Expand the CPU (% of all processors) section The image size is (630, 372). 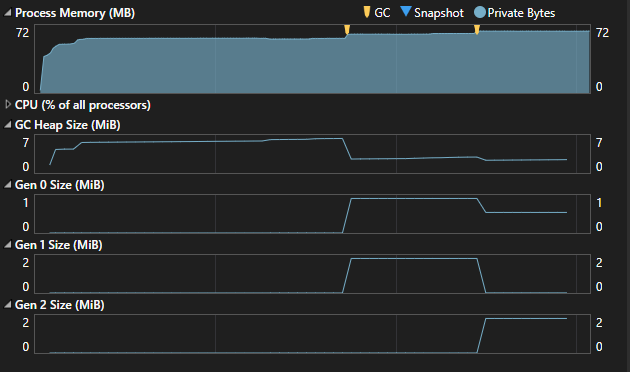pyautogui.click(x=8, y=105)
